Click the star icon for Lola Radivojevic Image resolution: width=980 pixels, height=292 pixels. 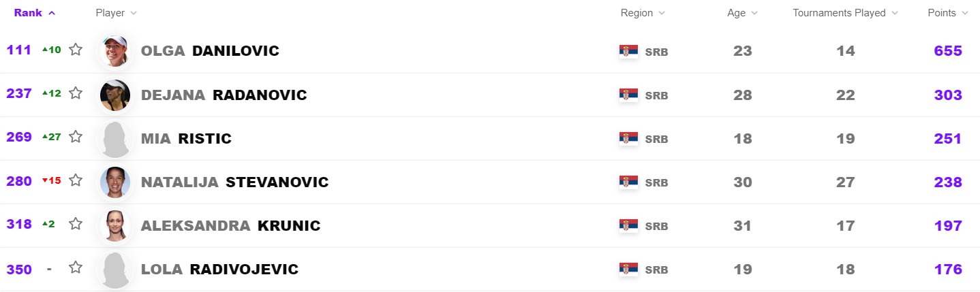pos(76,267)
